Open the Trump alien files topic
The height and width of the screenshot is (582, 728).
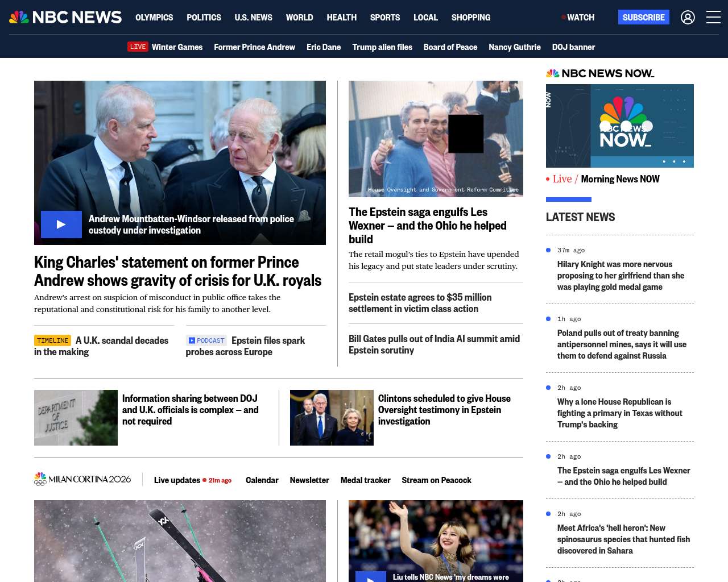[382, 47]
